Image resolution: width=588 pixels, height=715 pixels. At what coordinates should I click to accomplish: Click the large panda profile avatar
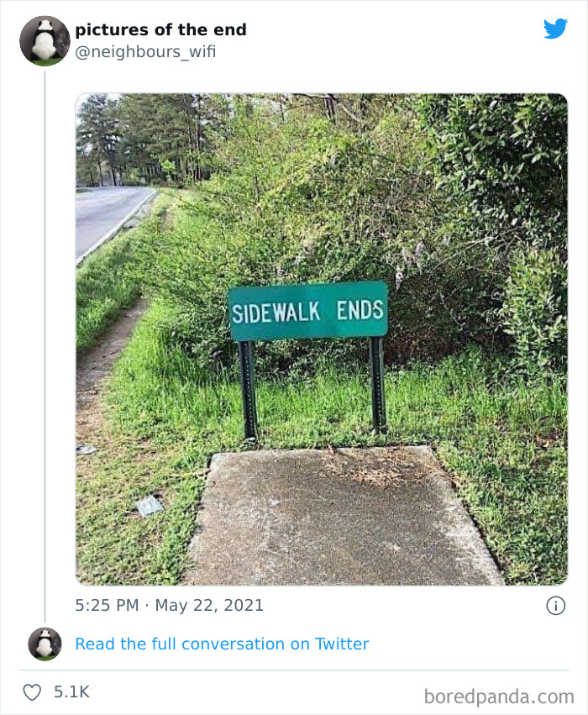coord(45,40)
